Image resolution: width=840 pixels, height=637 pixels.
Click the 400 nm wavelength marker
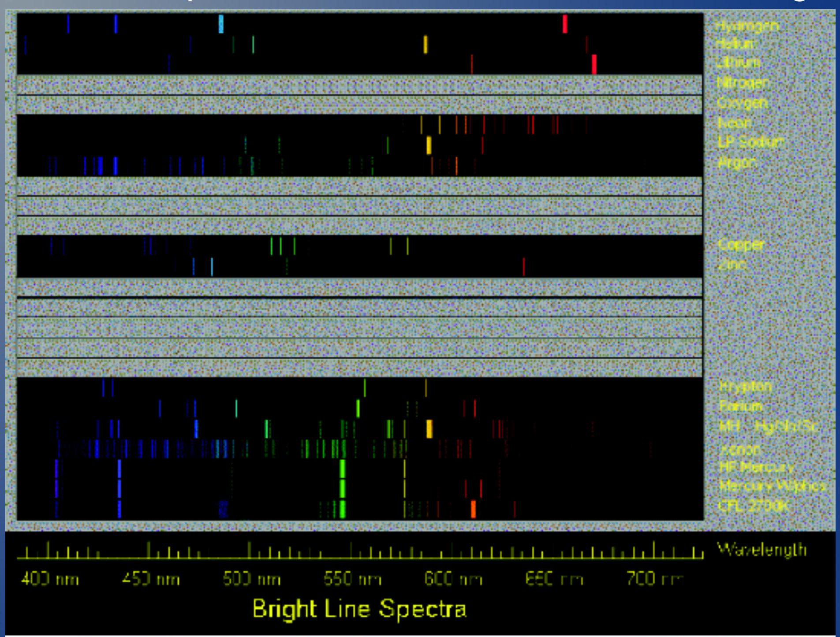pos(50,579)
